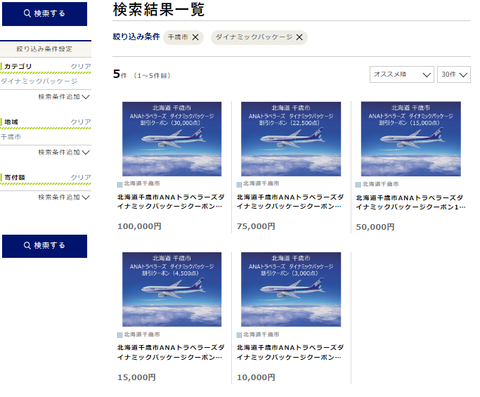480x397 pixels.
Task: Click the 絞り込み条件設定 header
Action: (45, 49)
